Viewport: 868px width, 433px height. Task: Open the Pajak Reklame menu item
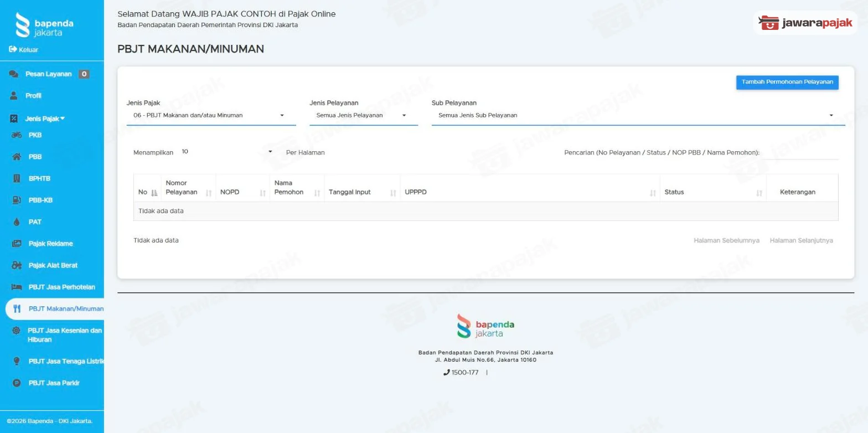[51, 244]
